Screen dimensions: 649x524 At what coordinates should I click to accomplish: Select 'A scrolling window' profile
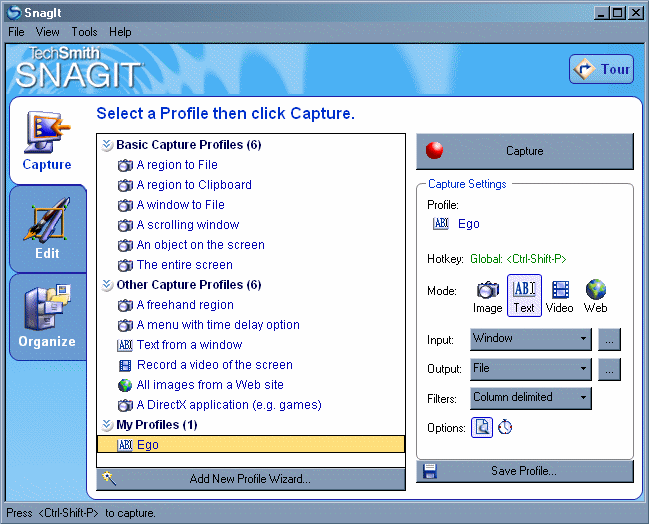188,225
